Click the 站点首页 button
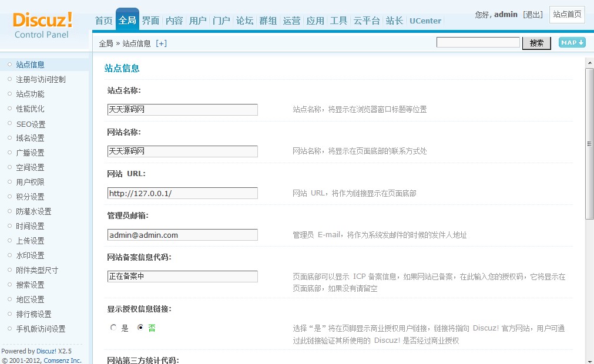594x364 pixels. tap(567, 14)
